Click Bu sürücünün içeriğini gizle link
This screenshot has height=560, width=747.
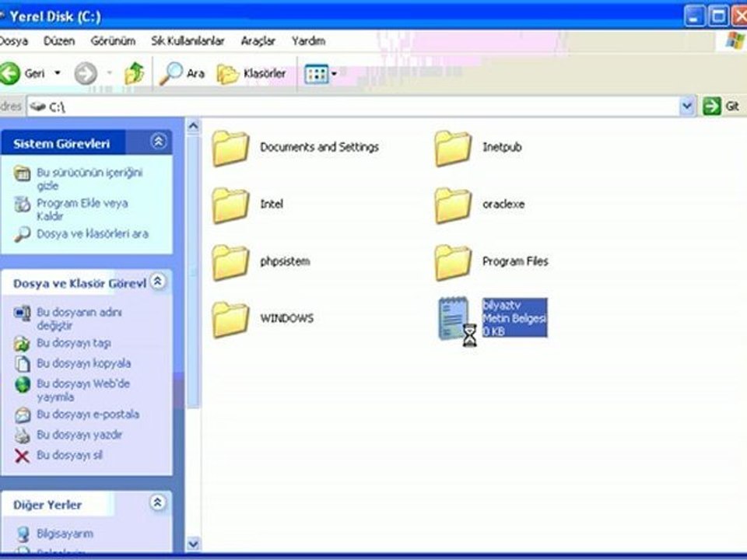(89, 179)
